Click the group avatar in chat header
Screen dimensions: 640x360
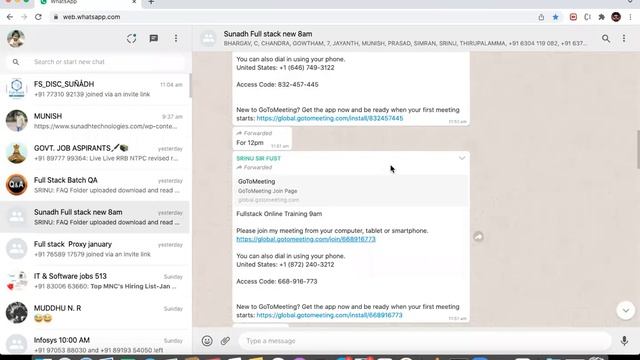[x=209, y=39]
